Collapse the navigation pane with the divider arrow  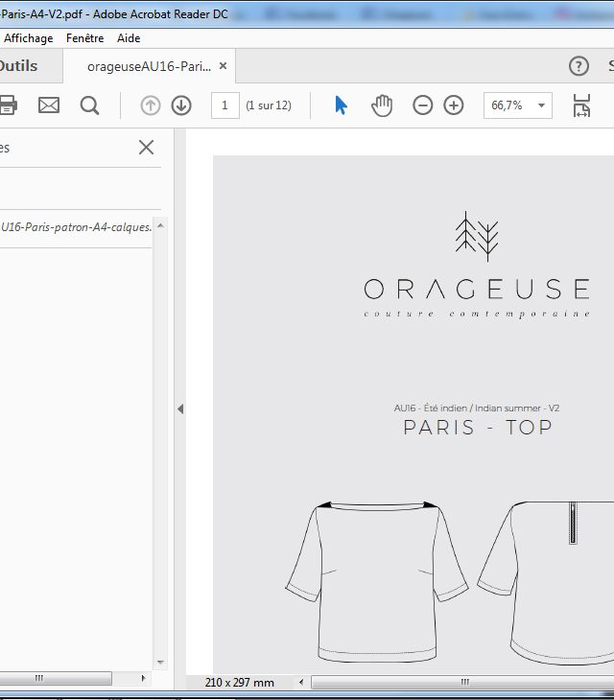pos(180,408)
